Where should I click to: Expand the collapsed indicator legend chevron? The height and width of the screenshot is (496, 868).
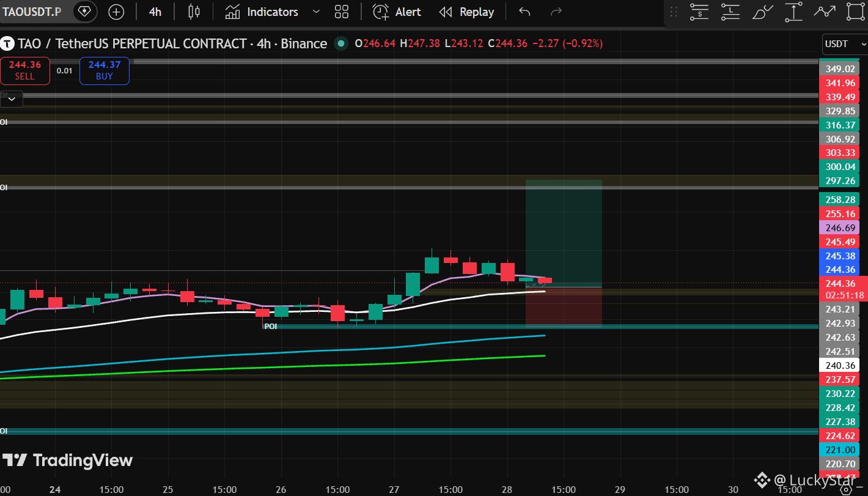pos(12,99)
